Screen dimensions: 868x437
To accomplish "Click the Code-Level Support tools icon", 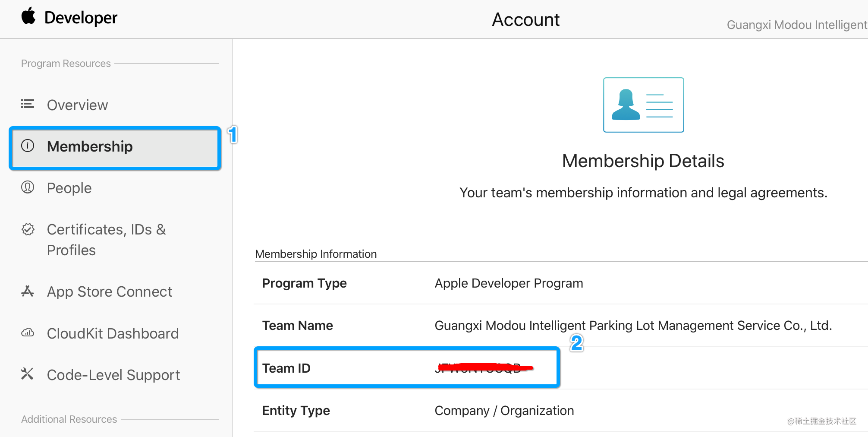I will pyautogui.click(x=28, y=374).
